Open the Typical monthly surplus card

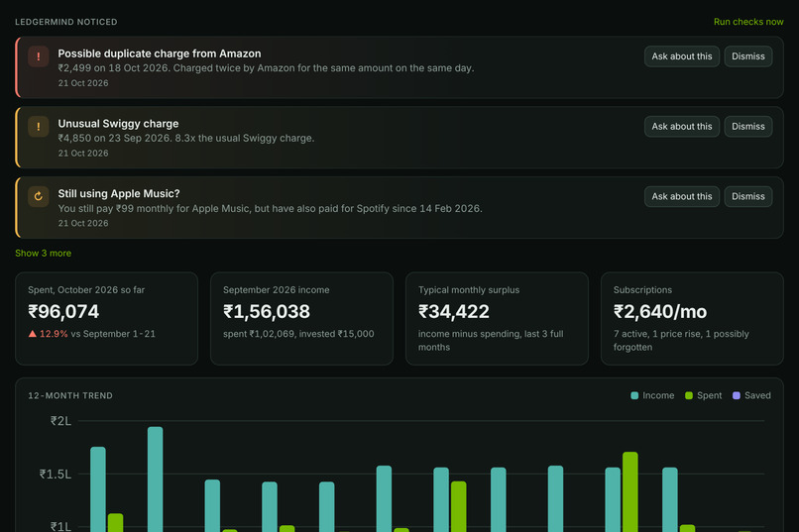click(x=497, y=319)
